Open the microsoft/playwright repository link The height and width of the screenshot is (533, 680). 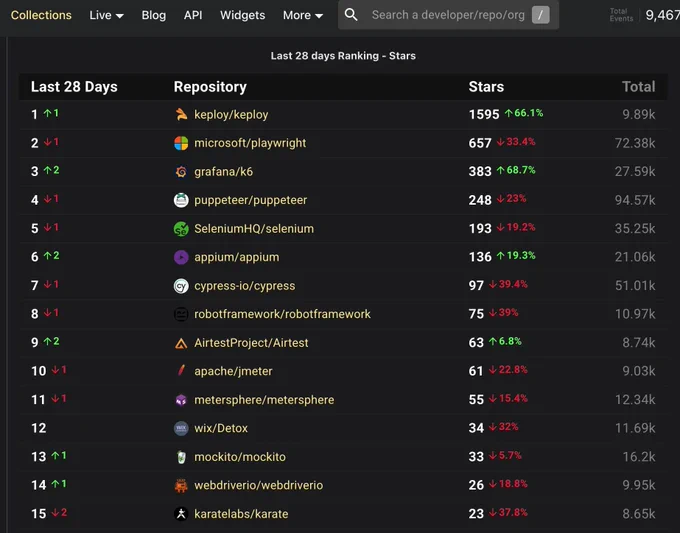coord(250,143)
